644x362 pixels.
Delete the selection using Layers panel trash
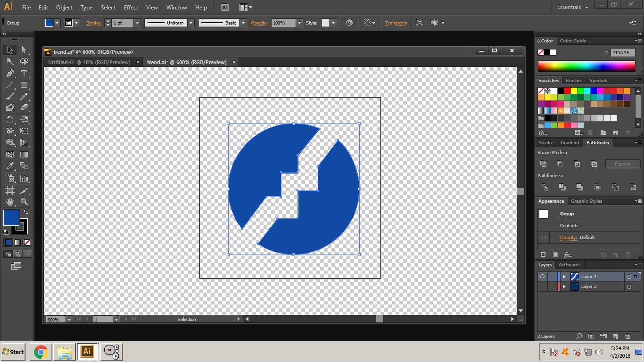[x=627, y=337]
